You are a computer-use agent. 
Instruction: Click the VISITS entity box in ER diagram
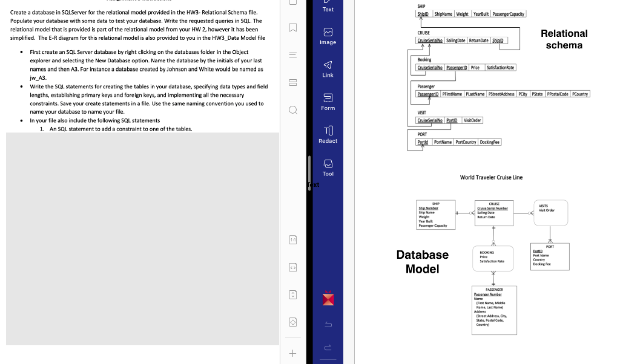pyautogui.click(x=550, y=213)
